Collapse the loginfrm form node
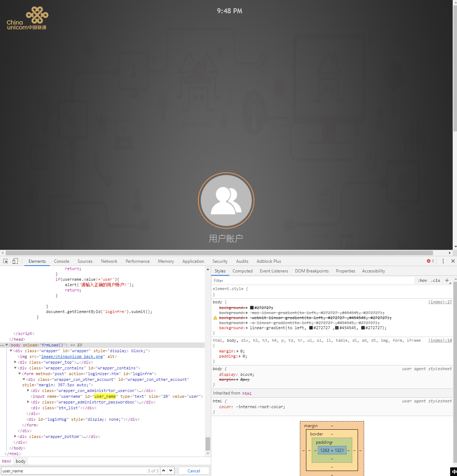The width and height of the screenshot is (457, 476). [x=19, y=374]
